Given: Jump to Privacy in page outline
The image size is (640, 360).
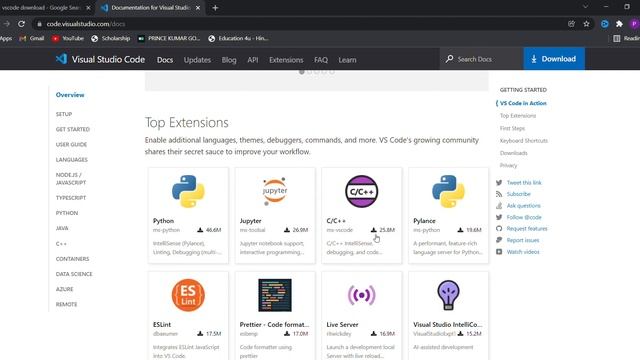Looking at the screenshot, I should (x=508, y=165).
